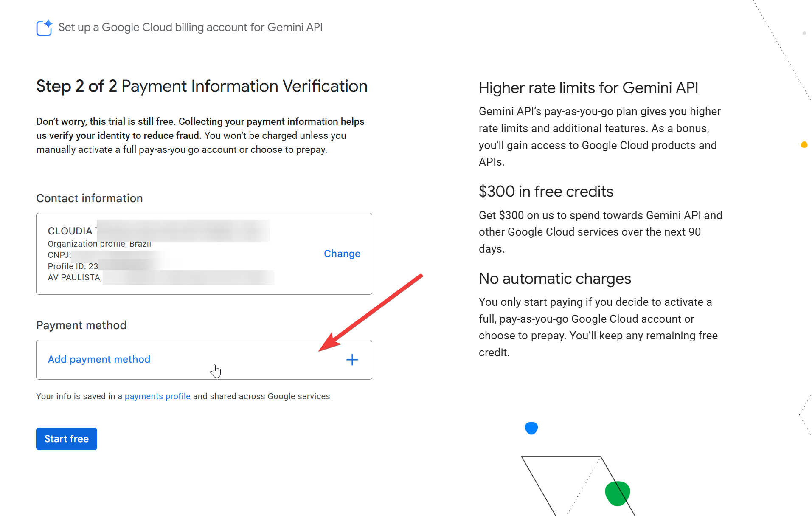Click the Payment method heading
Image resolution: width=812 pixels, height=516 pixels.
point(81,325)
